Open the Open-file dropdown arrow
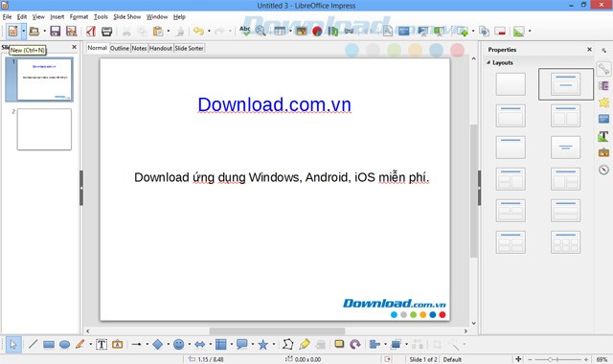This screenshot has height=364, width=613. pyautogui.click(x=45, y=31)
